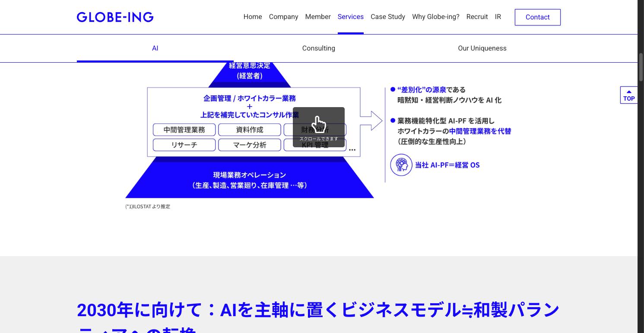Click the GLOBE-ING logo

click(x=115, y=17)
